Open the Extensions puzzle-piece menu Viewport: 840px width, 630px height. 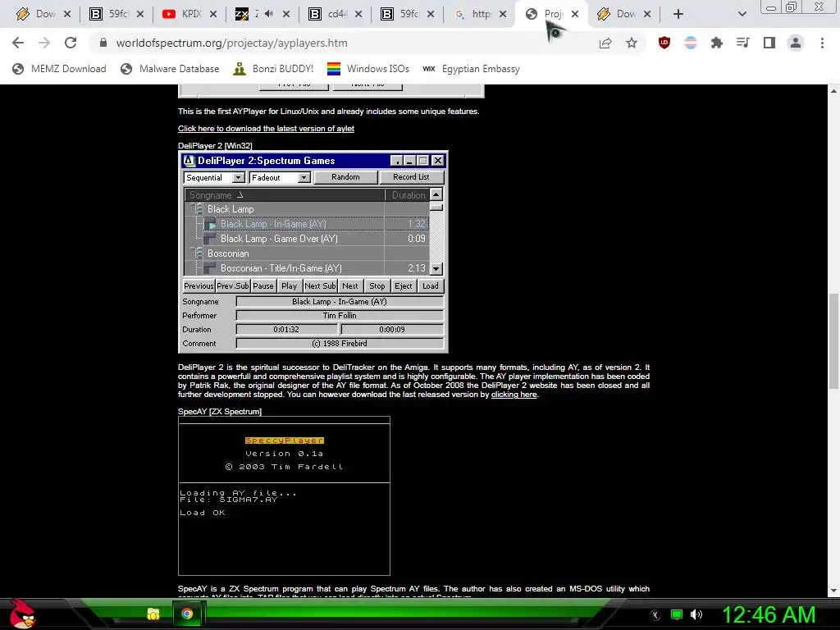717,43
